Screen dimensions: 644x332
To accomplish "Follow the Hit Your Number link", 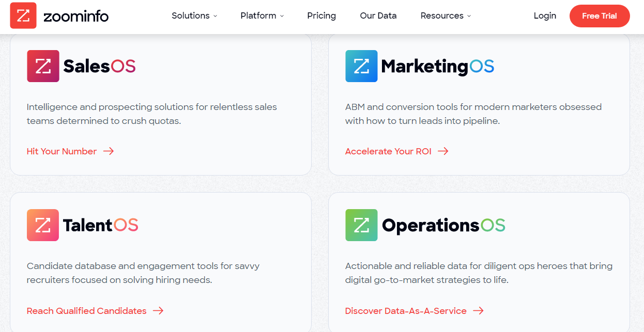I will pyautogui.click(x=62, y=151).
